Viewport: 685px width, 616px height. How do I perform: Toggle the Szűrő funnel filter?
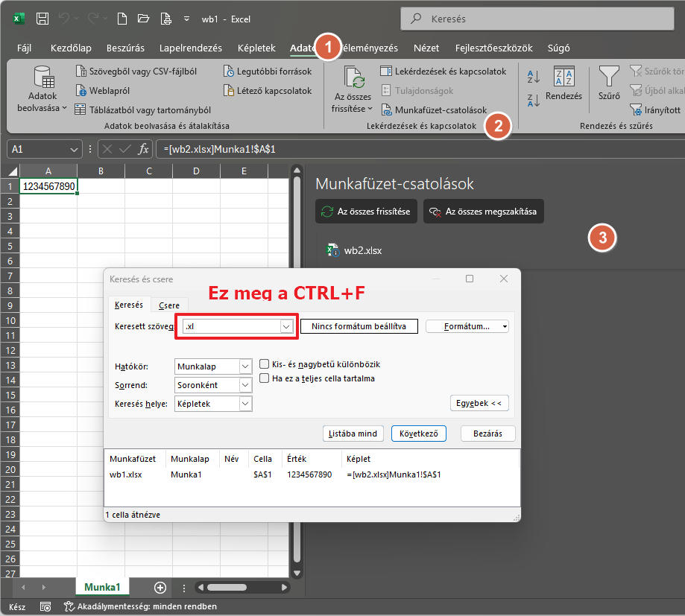point(609,77)
